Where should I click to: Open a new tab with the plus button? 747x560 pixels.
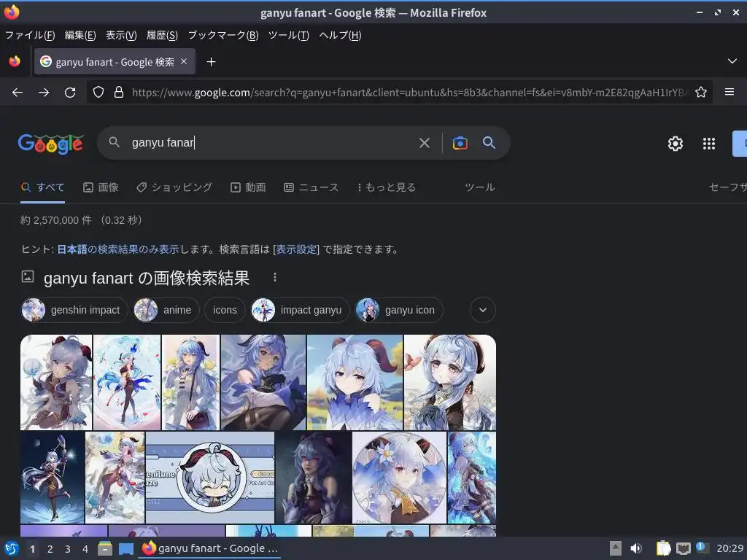pos(211,62)
